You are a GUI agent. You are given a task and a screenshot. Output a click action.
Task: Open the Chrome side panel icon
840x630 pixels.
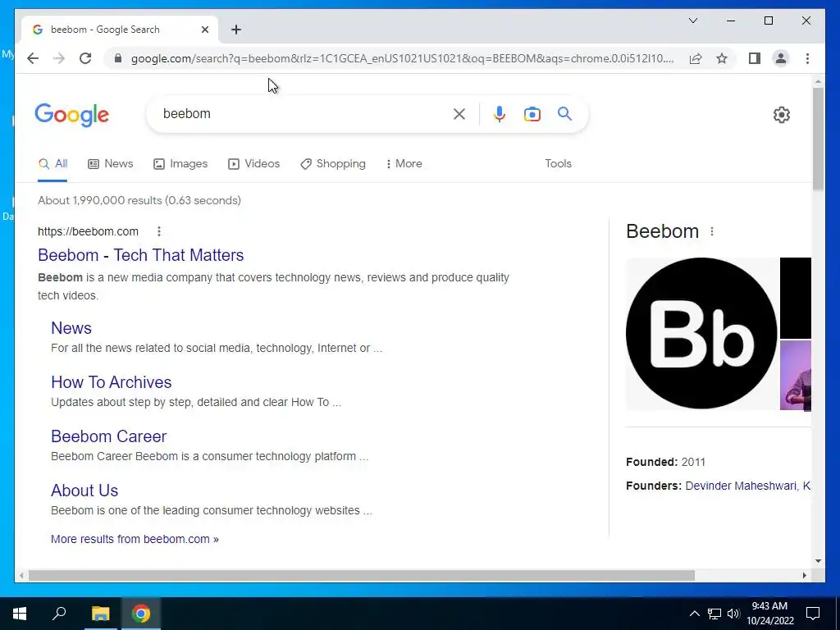755,58
